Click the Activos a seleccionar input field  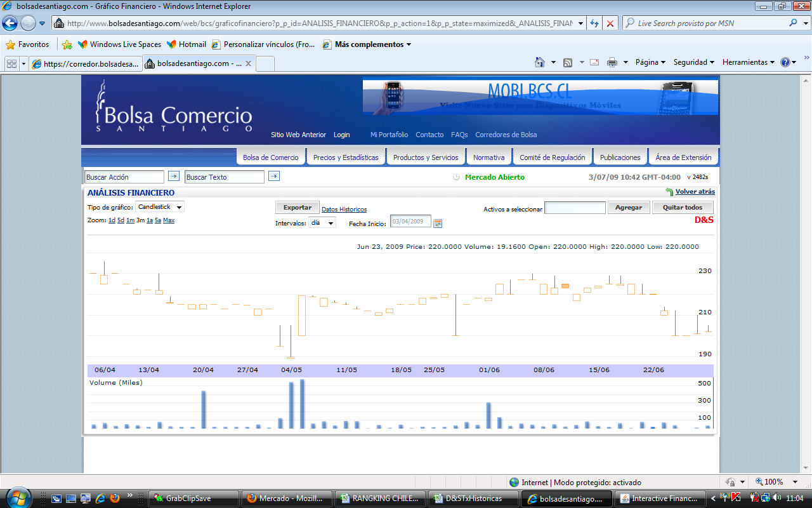(x=575, y=208)
